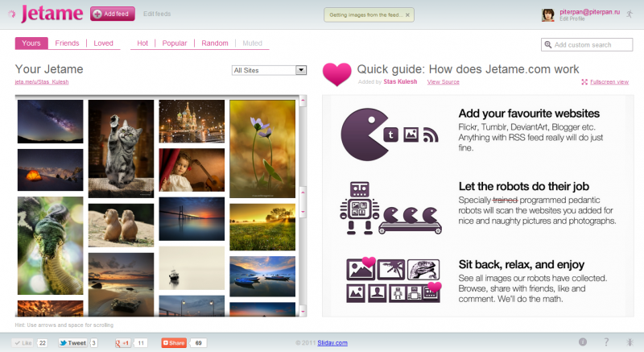644x352 pixels.
Task: Open the glowing orange tent thumbnail
Action: coord(50,170)
